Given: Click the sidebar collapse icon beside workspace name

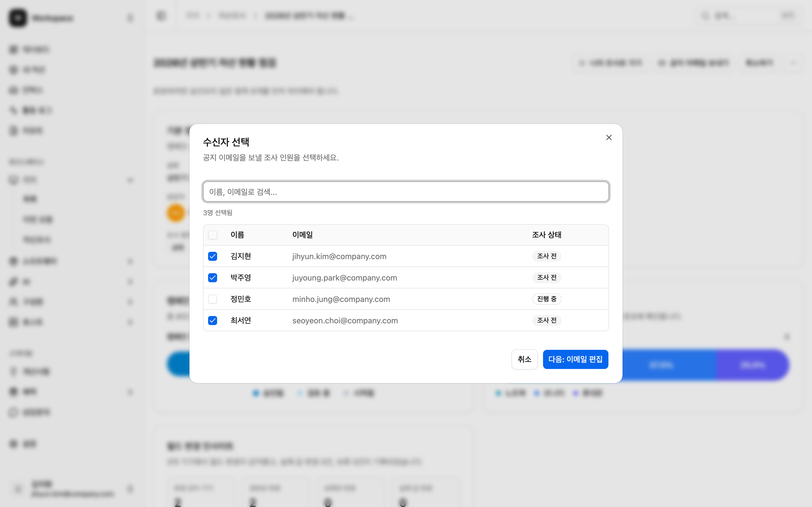Looking at the screenshot, I should (130, 18).
